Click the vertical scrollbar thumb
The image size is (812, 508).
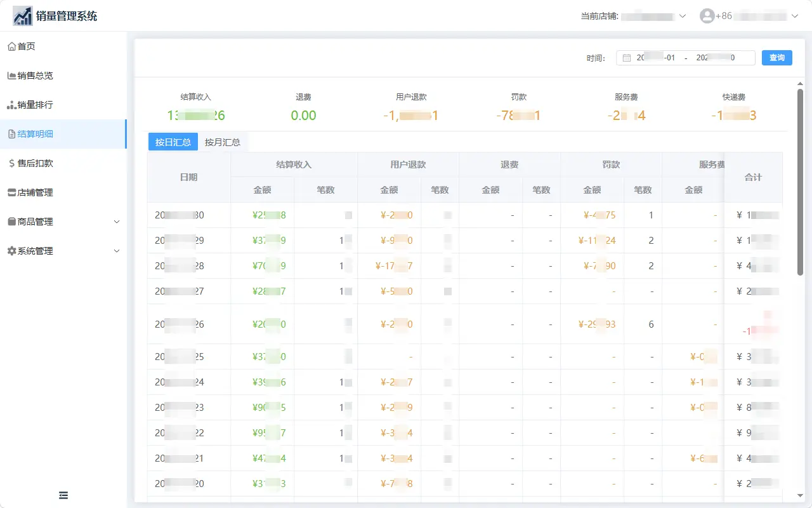point(801,182)
